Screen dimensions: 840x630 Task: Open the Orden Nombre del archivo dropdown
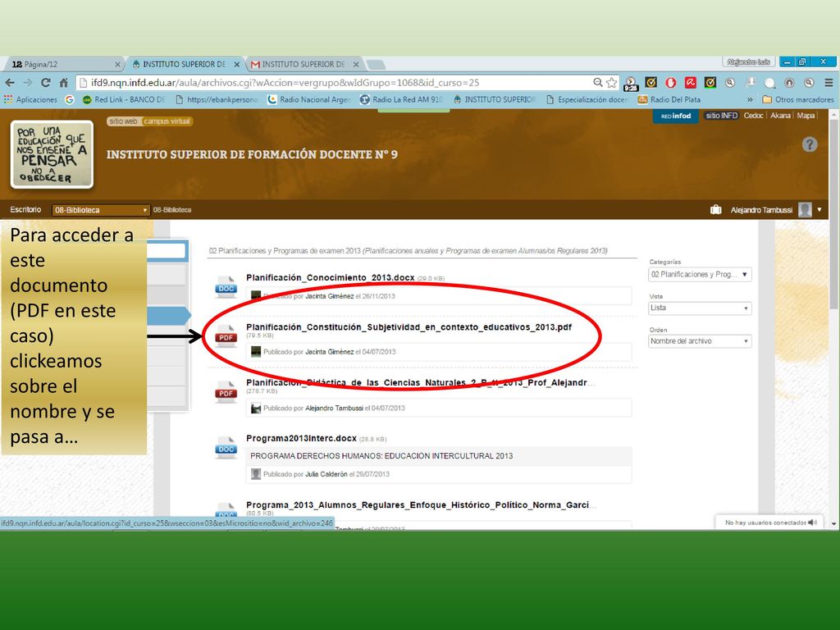point(700,341)
